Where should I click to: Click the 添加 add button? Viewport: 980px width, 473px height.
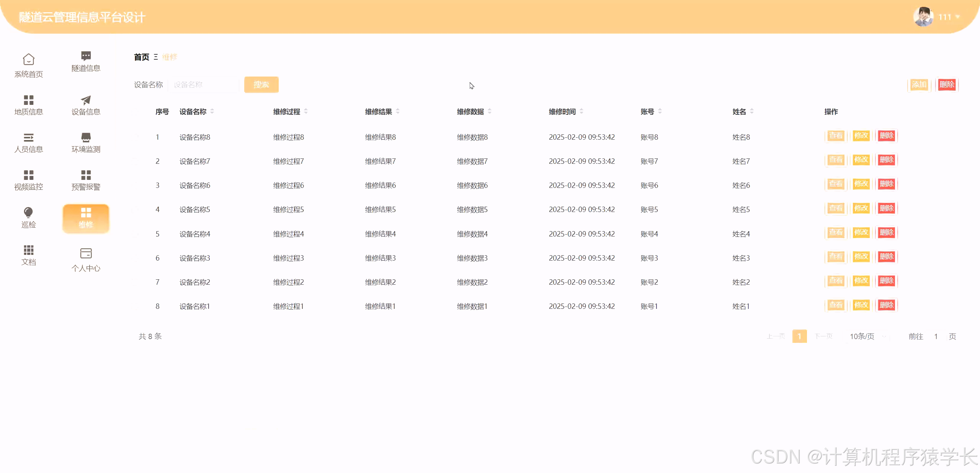[x=919, y=85]
